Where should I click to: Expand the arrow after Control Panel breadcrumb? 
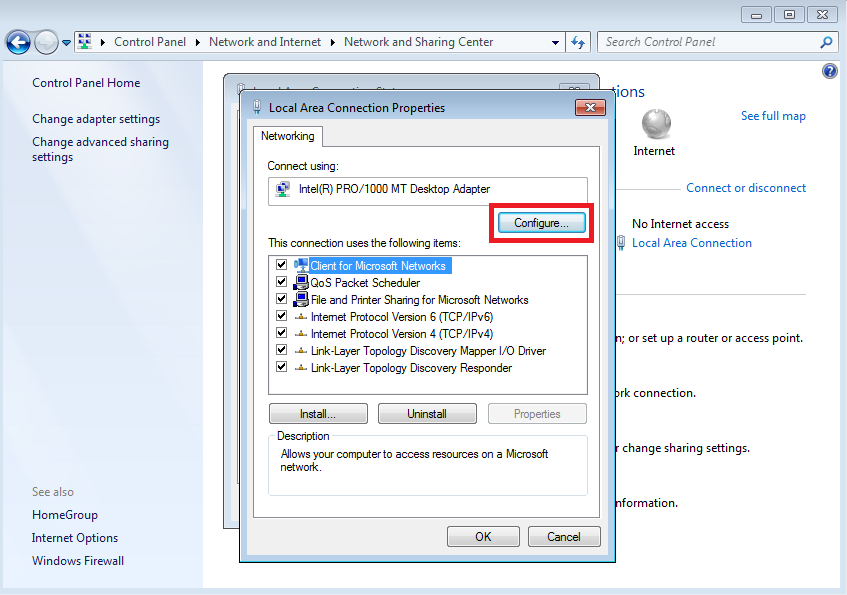tap(198, 42)
